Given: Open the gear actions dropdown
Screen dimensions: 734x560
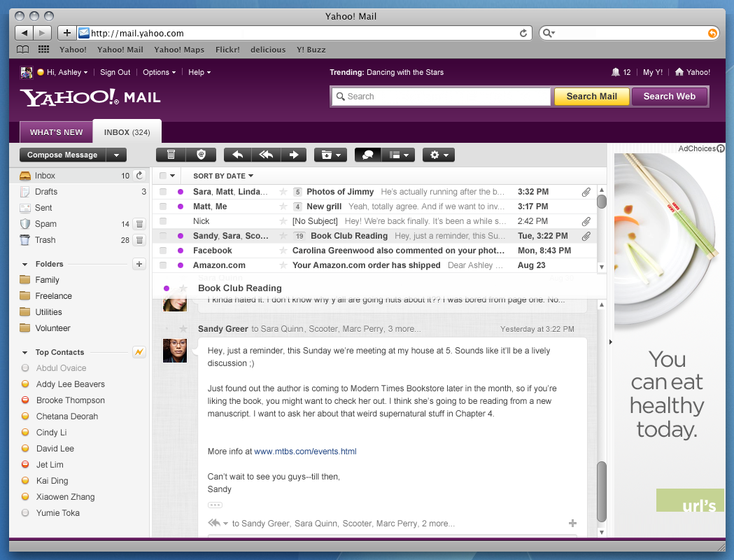Looking at the screenshot, I should tap(439, 155).
